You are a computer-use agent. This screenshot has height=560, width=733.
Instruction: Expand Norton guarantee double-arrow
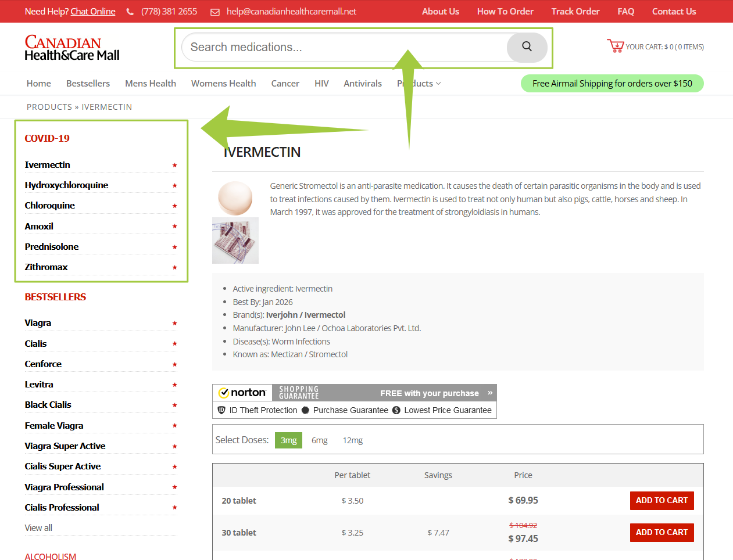(x=490, y=393)
